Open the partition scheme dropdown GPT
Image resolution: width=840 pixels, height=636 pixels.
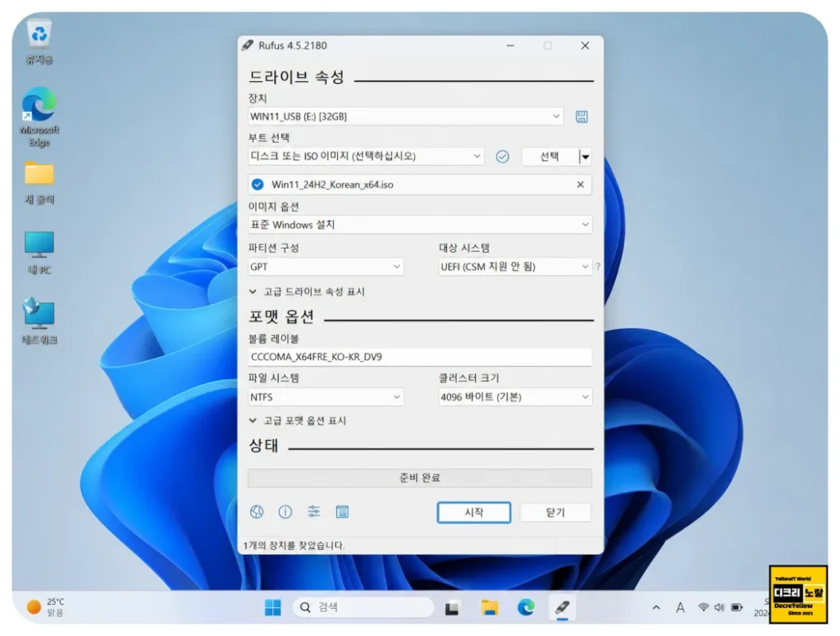[326, 266]
